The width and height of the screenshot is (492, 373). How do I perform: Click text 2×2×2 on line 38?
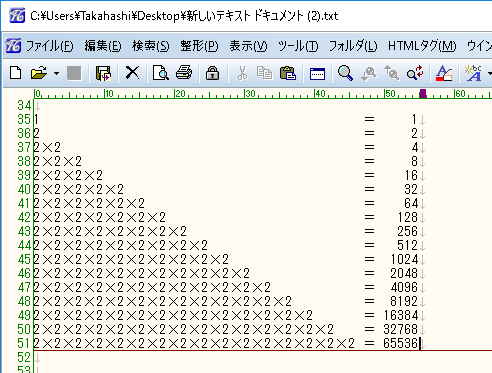[x=58, y=161]
